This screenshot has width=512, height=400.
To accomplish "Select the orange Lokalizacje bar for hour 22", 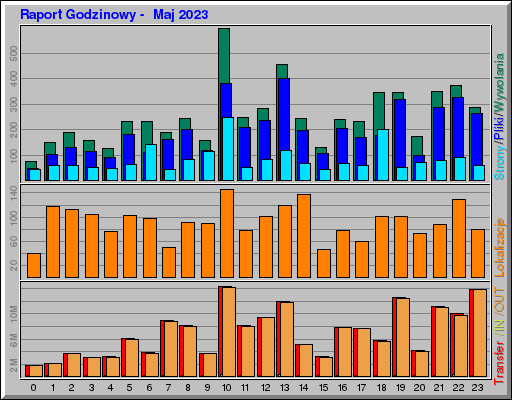I will 459,238.
